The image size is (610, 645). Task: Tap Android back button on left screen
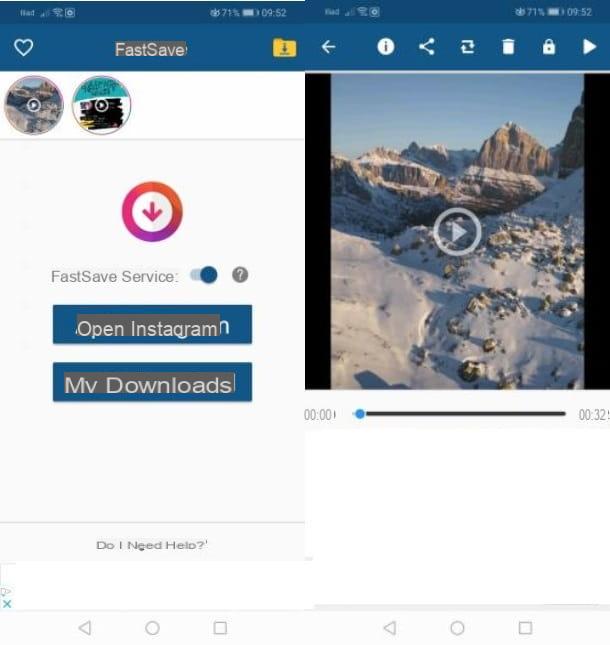pyautogui.click(x=85, y=628)
